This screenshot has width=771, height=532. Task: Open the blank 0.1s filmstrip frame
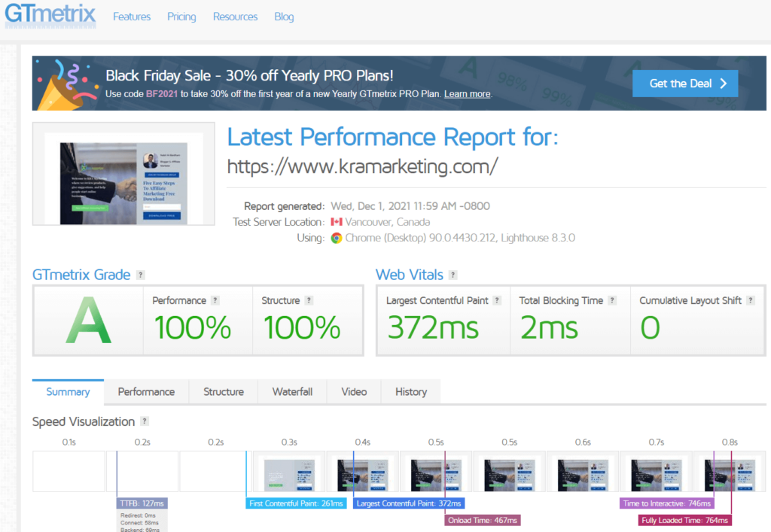tap(69, 472)
